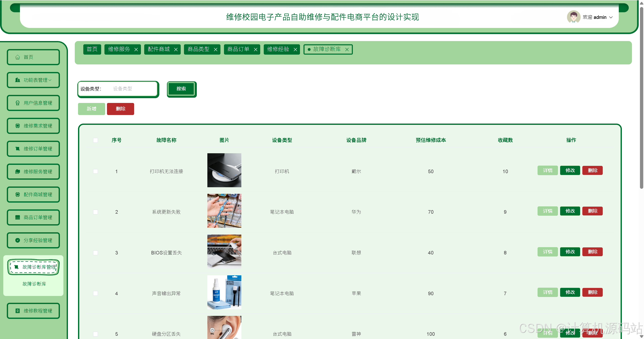Close the 商品类型 tab
The height and width of the screenshot is (339, 644).
(x=216, y=50)
